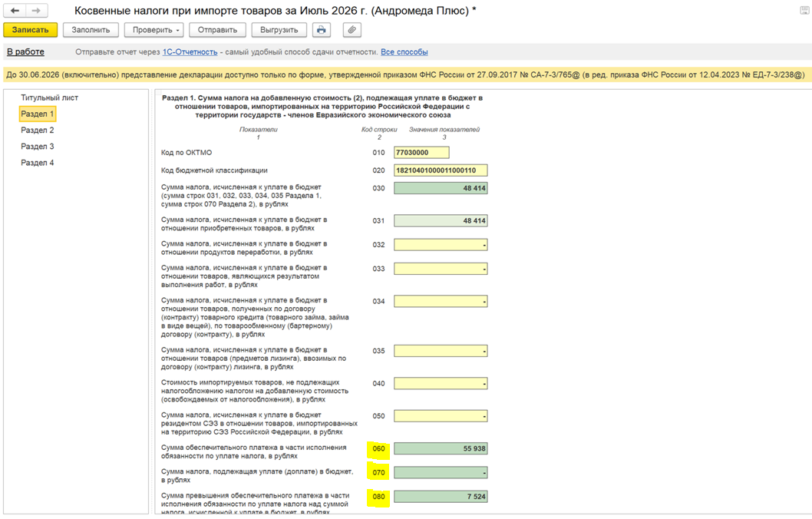Click the Раздел 1 section heading text

pos(322,106)
